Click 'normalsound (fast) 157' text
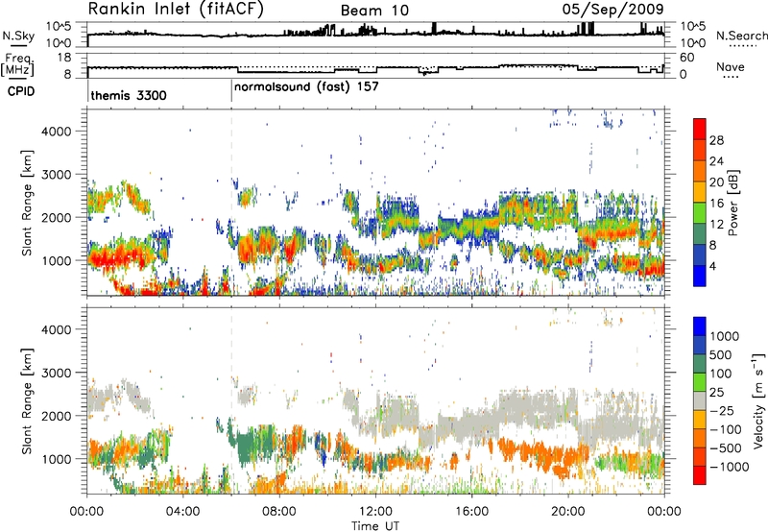 click(x=306, y=87)
